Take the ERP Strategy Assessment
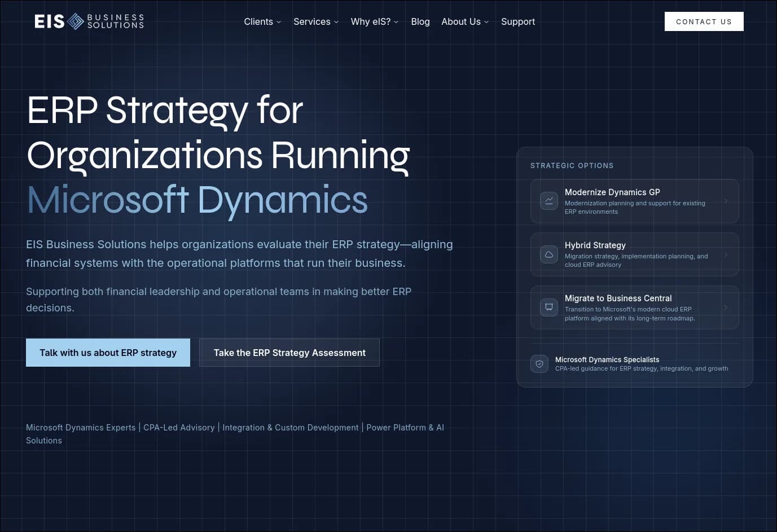Image resolution: width=777 pixels, height=532 pixels. tap(289, 353)
